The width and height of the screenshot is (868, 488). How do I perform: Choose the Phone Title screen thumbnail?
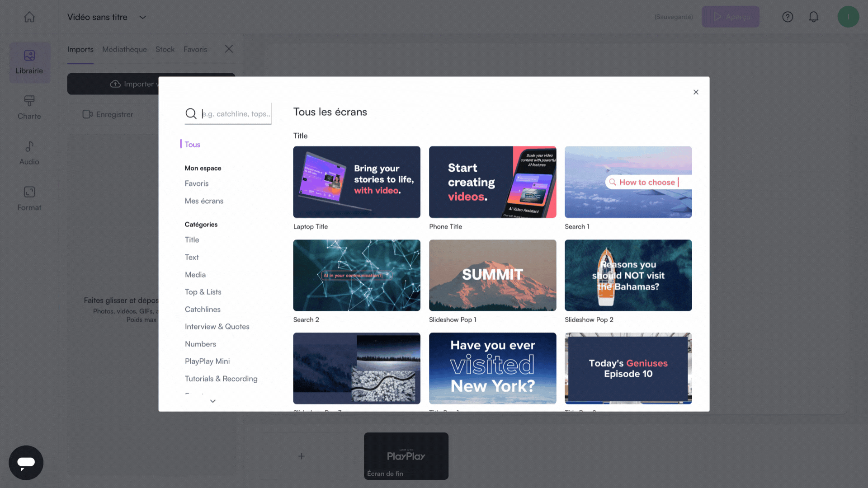[493, 182]
